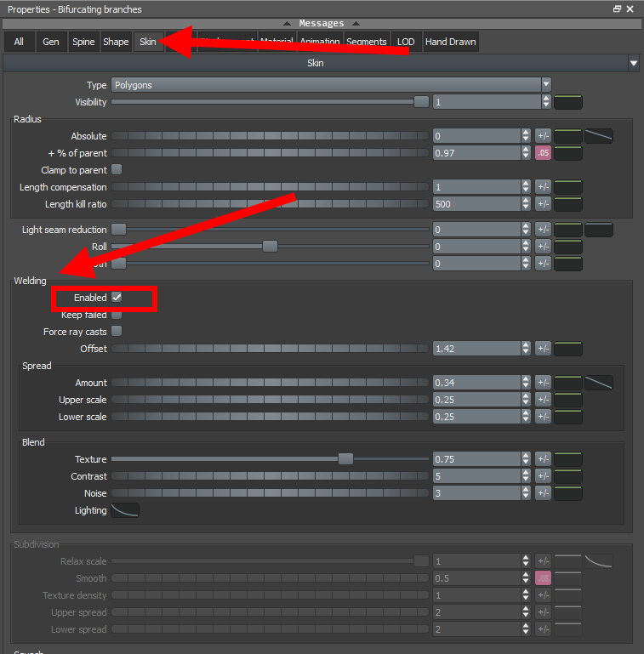Click the Roll slider handle

click(270, 247)
